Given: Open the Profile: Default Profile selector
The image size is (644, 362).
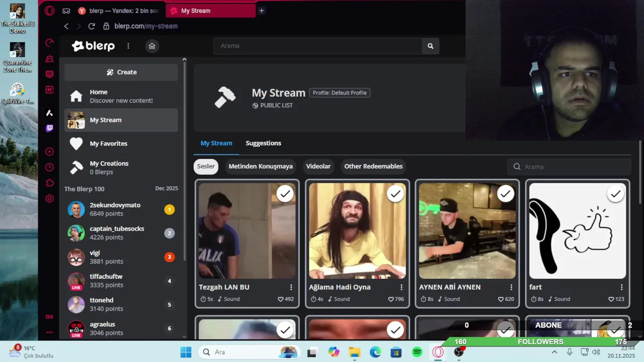Looking at the screenshot, I should coord(340,93).
